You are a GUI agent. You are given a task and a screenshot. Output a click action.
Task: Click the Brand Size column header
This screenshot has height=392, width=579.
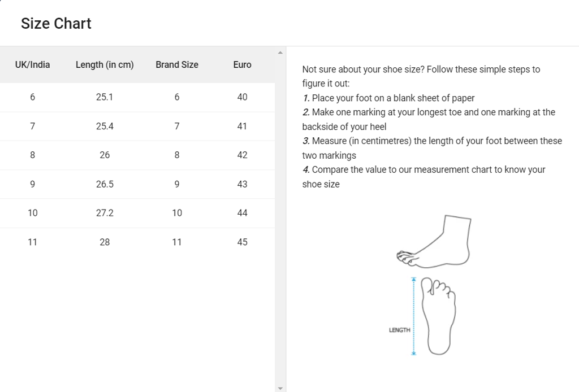pos(177,65)
